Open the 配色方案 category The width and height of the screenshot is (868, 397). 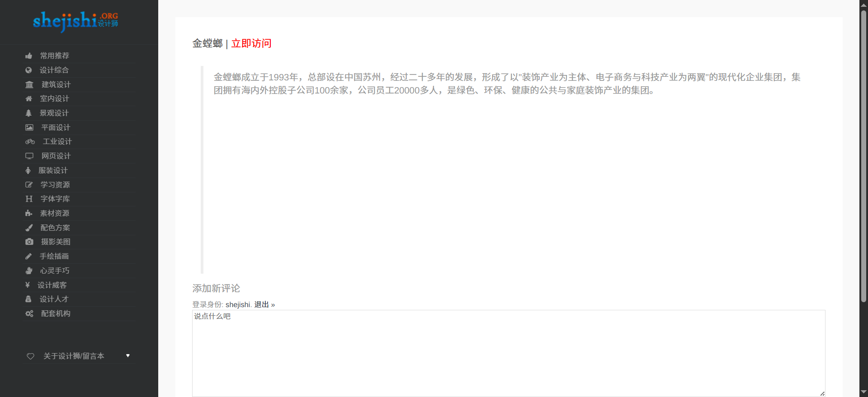click(x=55, y=228)
